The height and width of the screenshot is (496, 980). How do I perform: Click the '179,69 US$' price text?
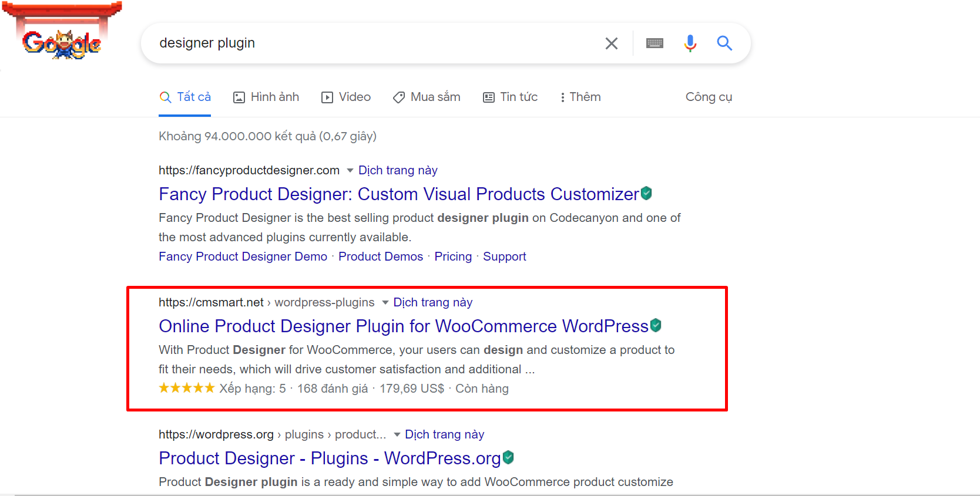412,389
